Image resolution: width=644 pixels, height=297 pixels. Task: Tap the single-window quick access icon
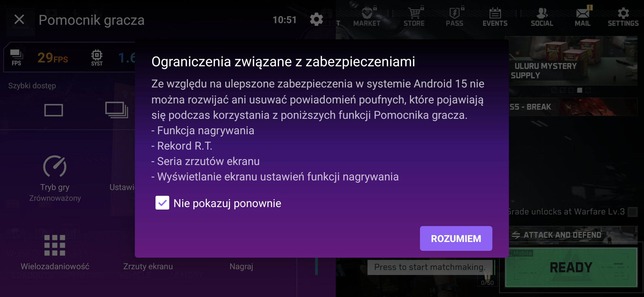point(54,110)
